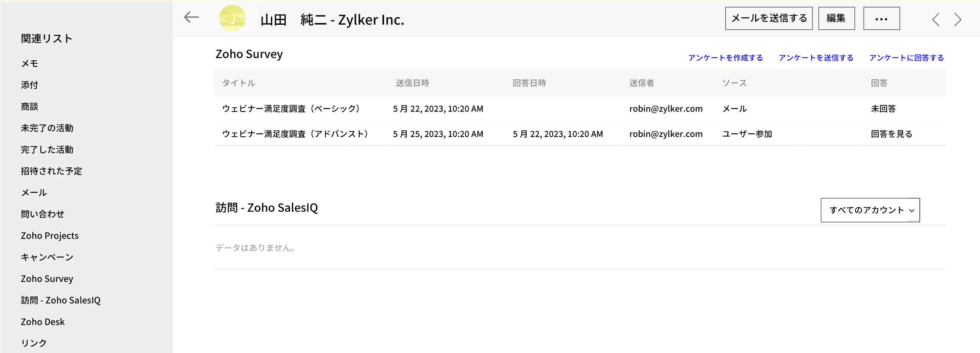Jump to Zoho Desk in sidebar
This screenshot has height=353, width=980.
pos(43,322)
